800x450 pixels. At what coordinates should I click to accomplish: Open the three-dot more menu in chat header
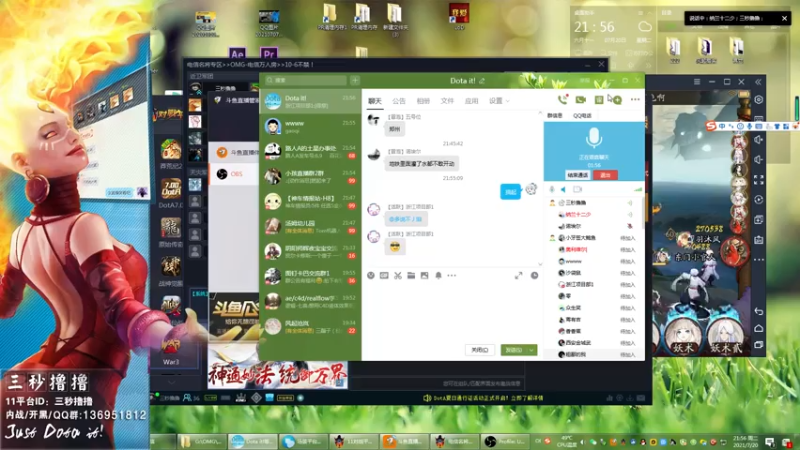tap(635, 99)
